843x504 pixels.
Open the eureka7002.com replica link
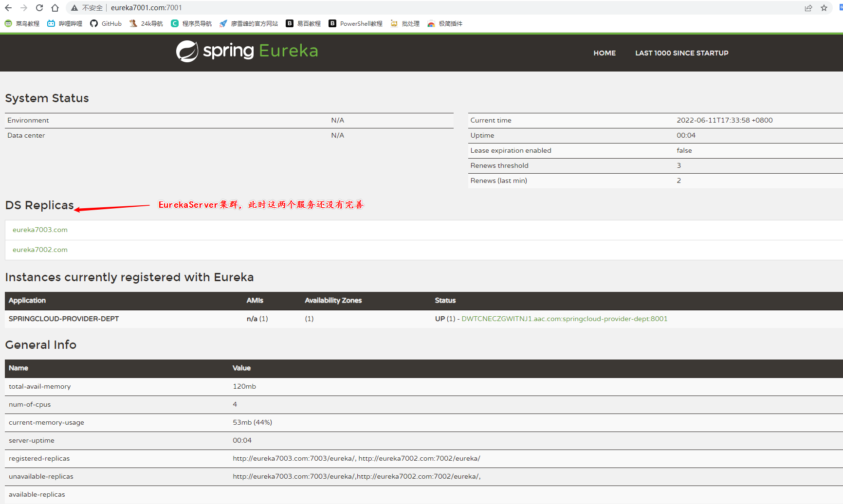pyautogui.click(x=40, y=250)
